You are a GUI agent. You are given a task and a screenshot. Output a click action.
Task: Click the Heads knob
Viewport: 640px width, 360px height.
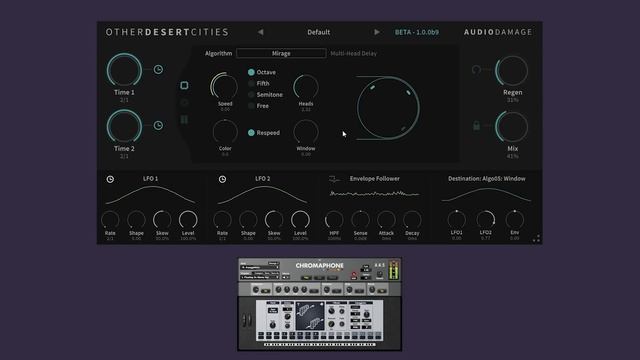[306, 87]
